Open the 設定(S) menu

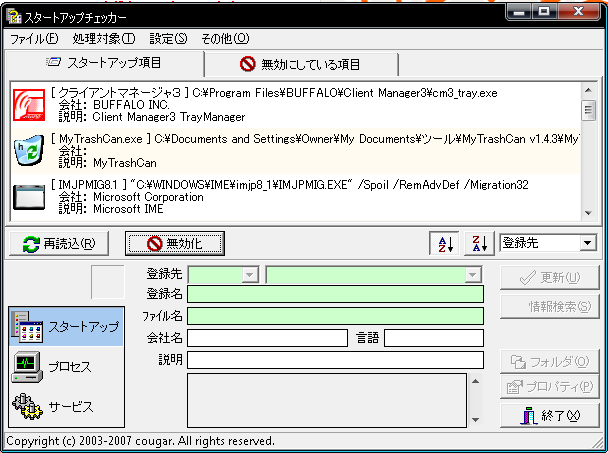pos(168,38)
